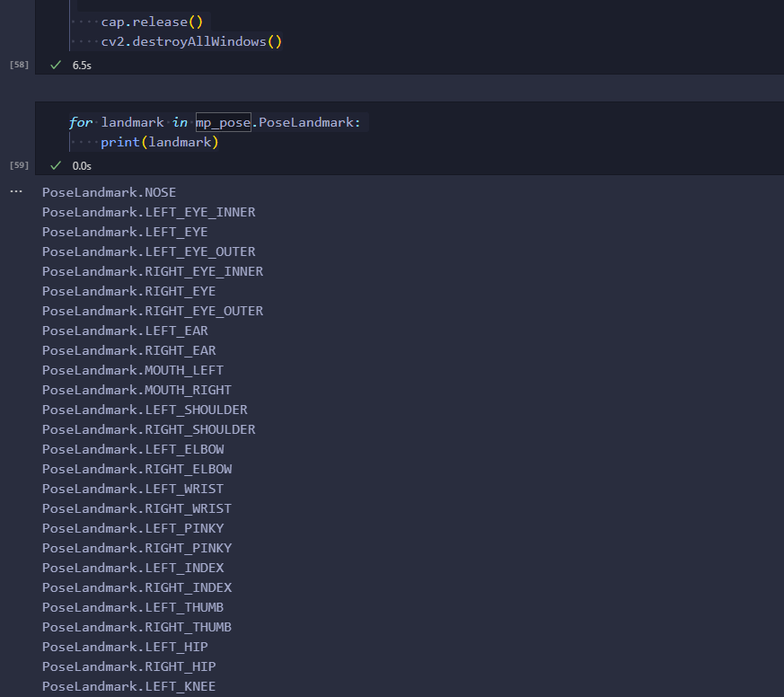Click mp_pose in the for loop
This screenshot has width=784, height=697.
click(x=223, y=122)
